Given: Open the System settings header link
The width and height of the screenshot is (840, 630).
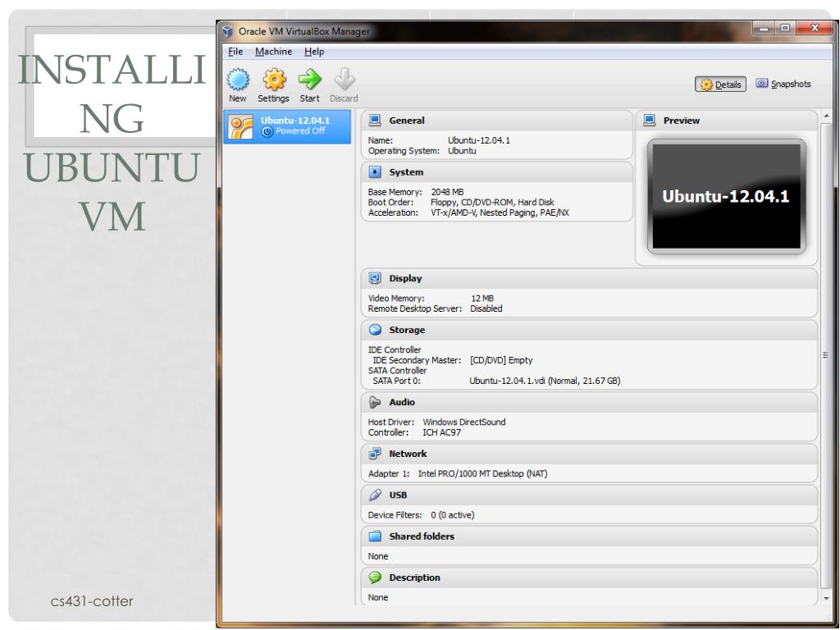Looking at the screenshot, I should (406, 172).
